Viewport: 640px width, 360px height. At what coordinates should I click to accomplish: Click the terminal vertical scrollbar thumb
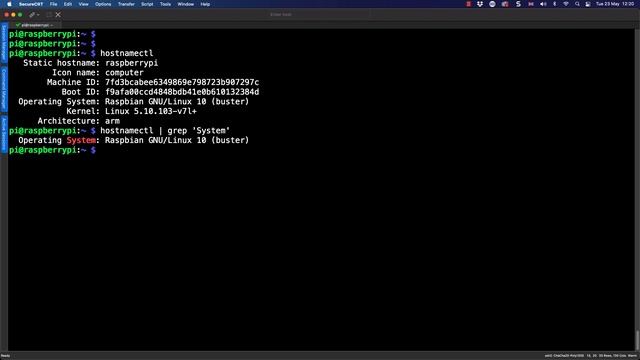[x=637, y=340]
